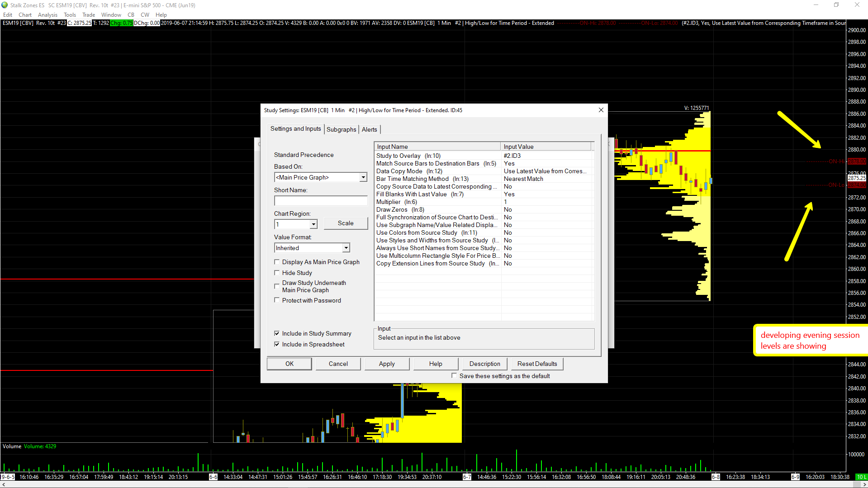Screen dimensions: 868x488
Task: Select Copy Extension Lines from Source Study row
Action: (x=483, y=263)
